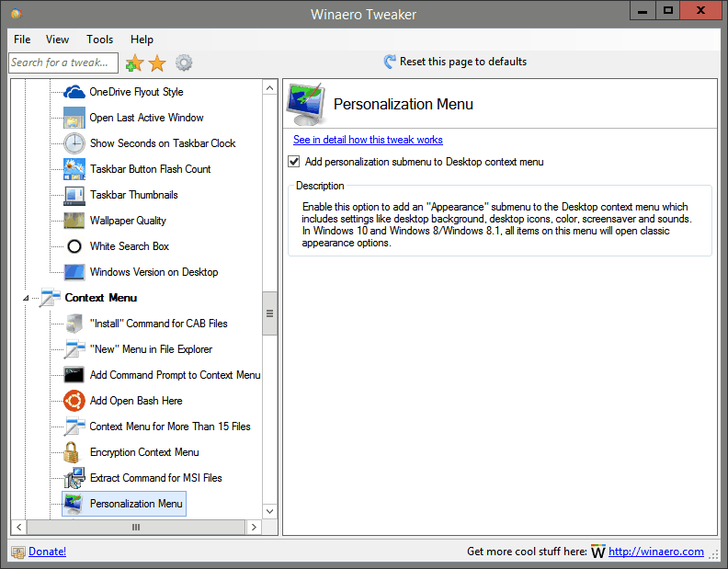Open the Donate! link

[x=48, y=552]
